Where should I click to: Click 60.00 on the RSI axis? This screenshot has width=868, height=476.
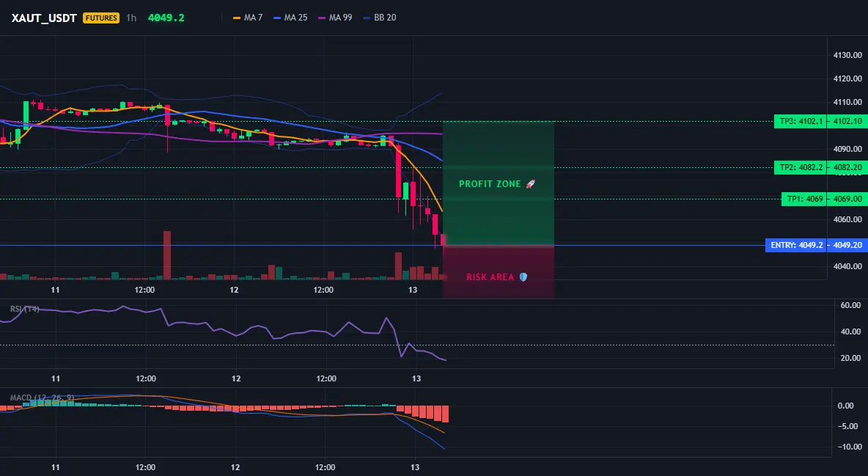click(x=850, y=305)
